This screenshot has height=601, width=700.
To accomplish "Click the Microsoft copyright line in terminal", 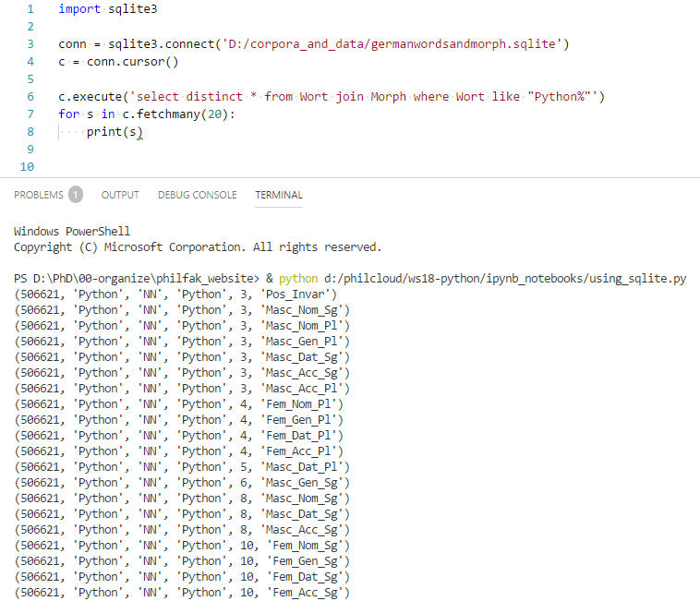I will click(x=198, y=247).
